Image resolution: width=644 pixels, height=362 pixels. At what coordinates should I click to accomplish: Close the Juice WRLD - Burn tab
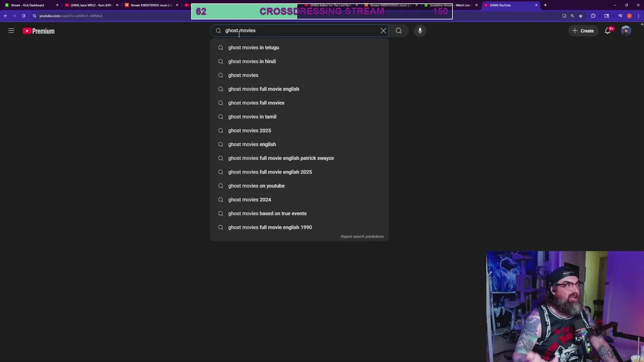[117, 5]
